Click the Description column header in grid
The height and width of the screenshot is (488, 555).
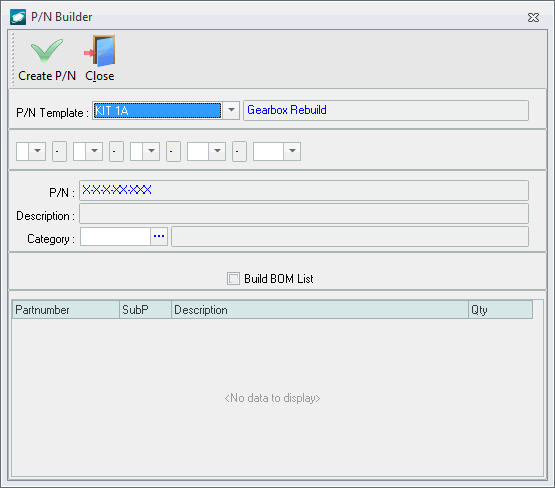320,310
